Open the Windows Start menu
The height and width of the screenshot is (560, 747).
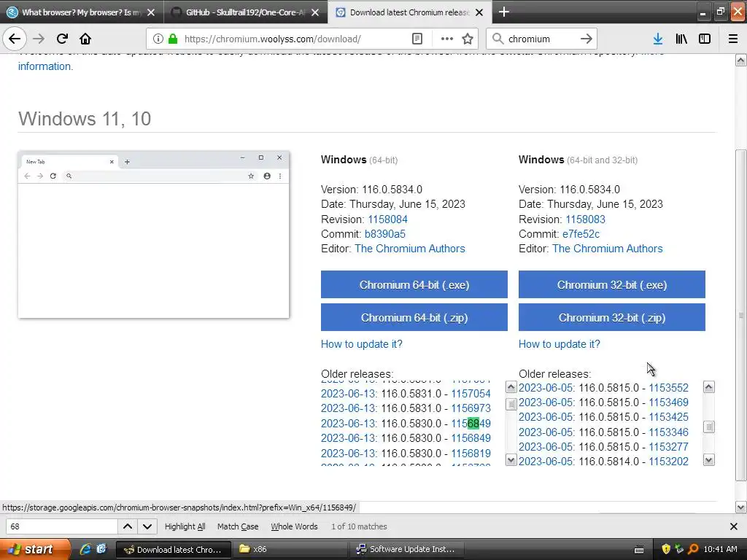pyautogui.click(x=34, y=549)
